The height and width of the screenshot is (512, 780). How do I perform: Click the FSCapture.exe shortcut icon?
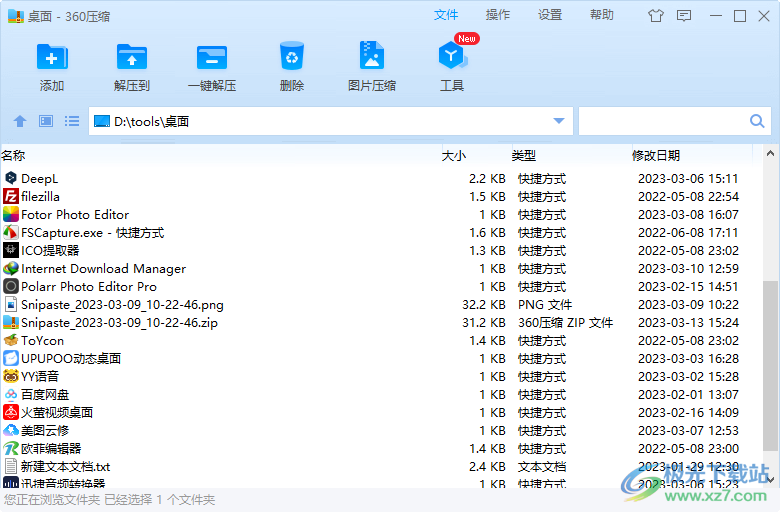(11, 232)
